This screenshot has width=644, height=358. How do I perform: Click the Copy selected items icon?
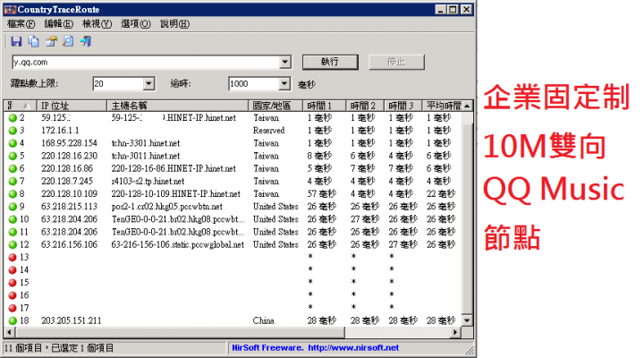point(33,41)
